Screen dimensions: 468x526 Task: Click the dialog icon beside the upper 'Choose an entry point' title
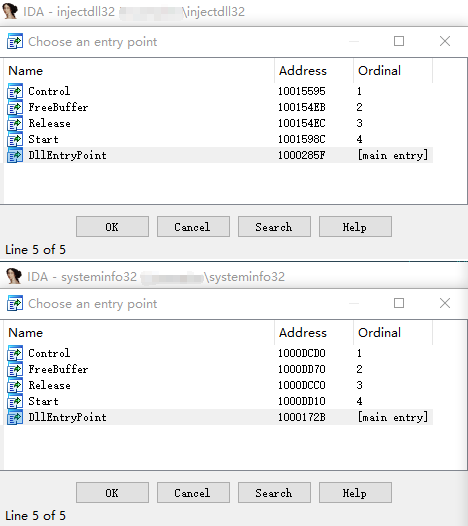(x=15, y=41)
